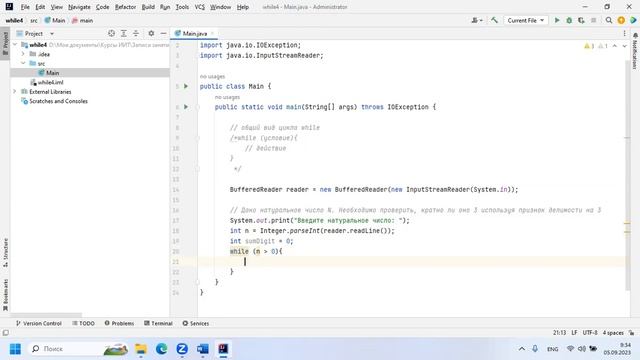The height and width of the screenshot is (360, 640).
Task: Open the Notifications bell sidebar
Action: [x=635, y=51]
